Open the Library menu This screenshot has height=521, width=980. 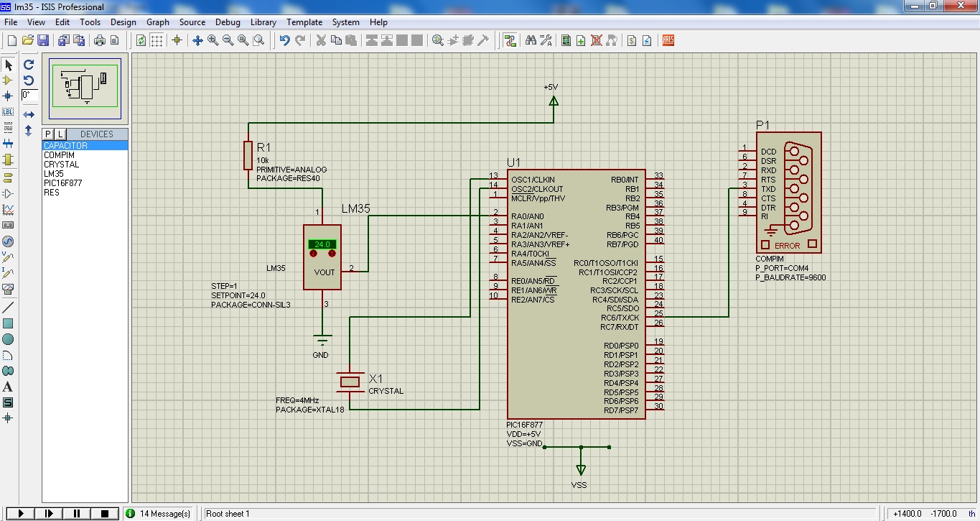tap(263, 22)
